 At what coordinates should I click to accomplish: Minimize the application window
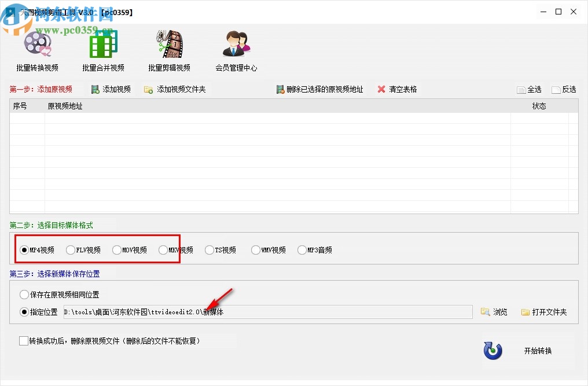pos(543,12)
